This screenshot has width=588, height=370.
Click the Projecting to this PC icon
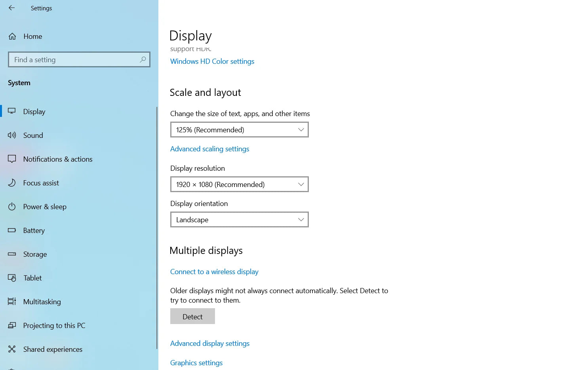(12, 325)
